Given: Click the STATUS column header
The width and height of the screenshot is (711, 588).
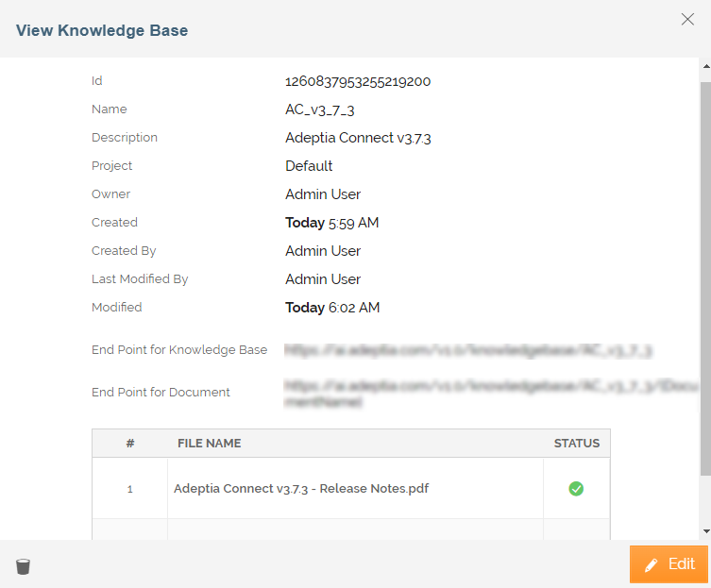Looking at the screenshot, I should pos(576,444).
